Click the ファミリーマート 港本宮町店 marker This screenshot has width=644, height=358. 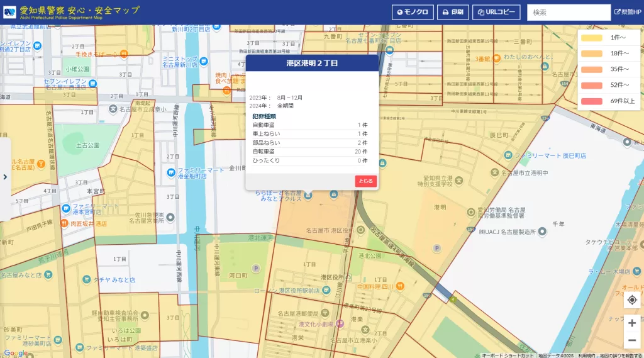tap(66, 208)
